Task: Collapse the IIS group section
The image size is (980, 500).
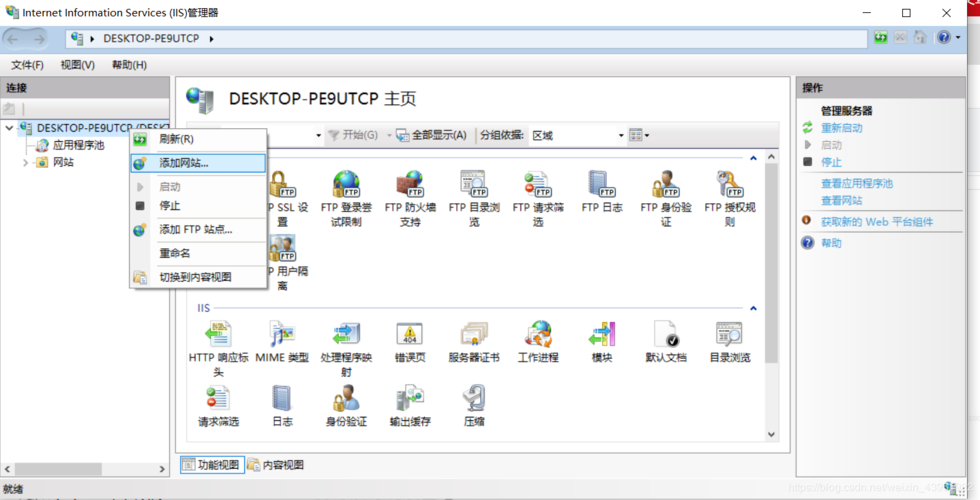Action: [753, 308]
